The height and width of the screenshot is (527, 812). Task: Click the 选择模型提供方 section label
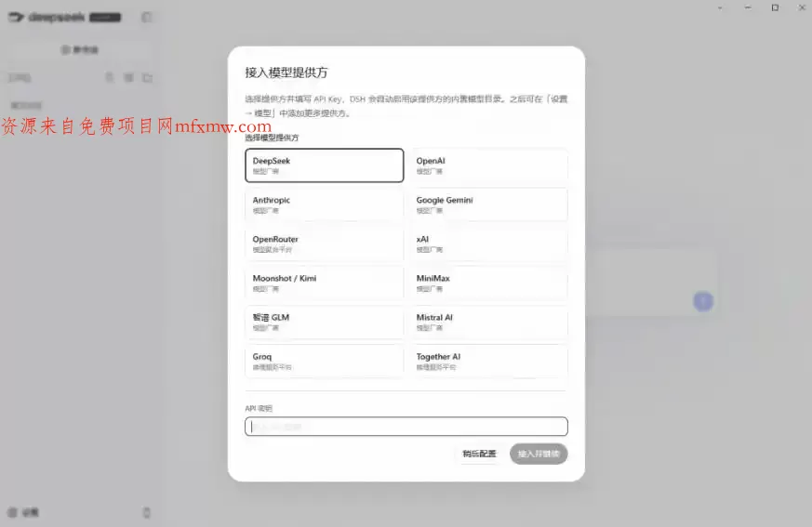[x=272, y=138]
